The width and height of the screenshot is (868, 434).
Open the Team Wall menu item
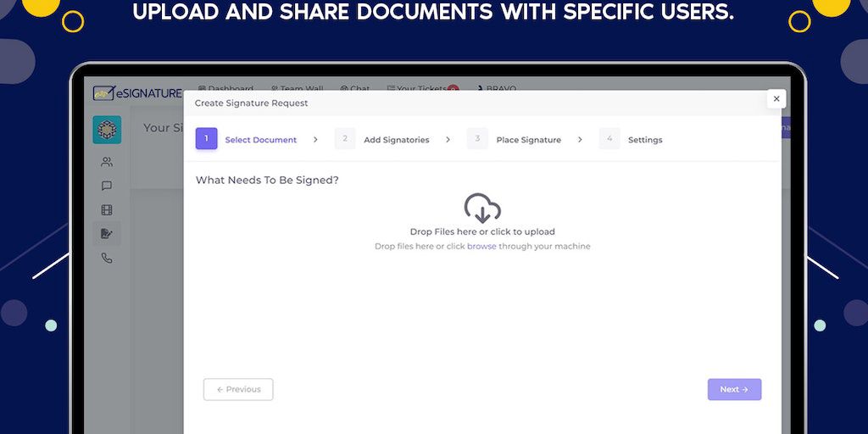coord(298,88)
